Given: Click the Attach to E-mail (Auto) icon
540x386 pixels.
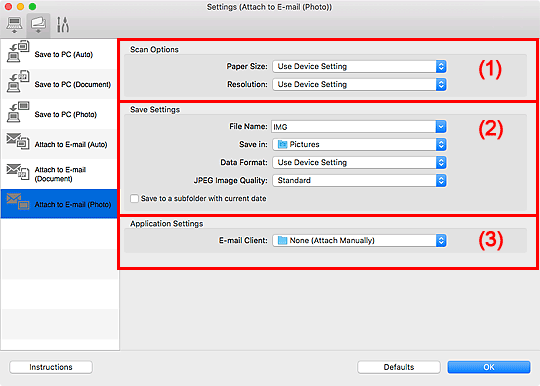Looking at the screenshot, I should (x=18, y=141).
